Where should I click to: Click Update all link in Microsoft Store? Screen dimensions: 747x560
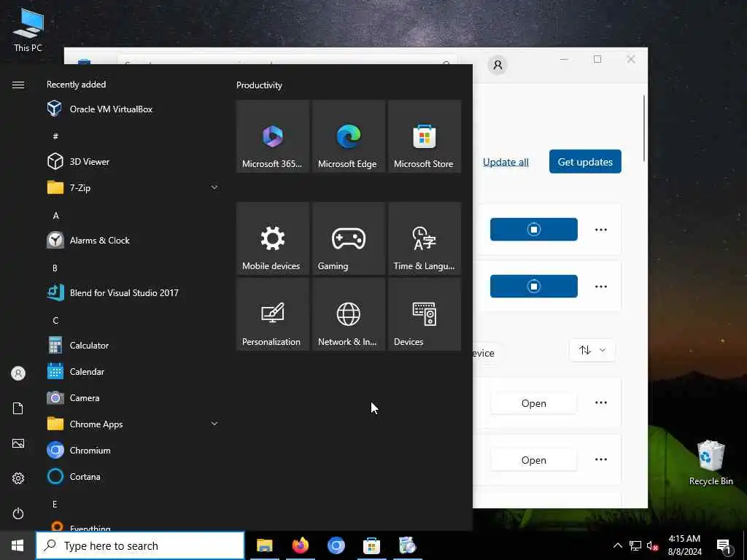(506, 162)
